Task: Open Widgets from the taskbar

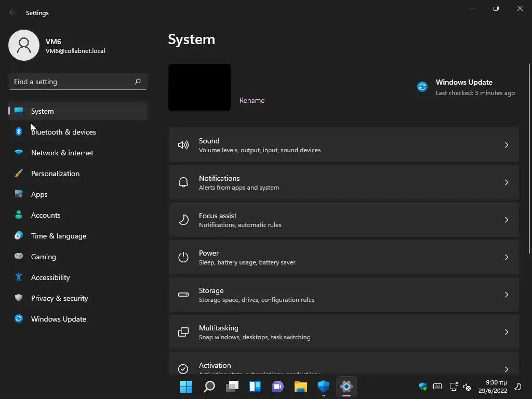Action: pos(255,387)
